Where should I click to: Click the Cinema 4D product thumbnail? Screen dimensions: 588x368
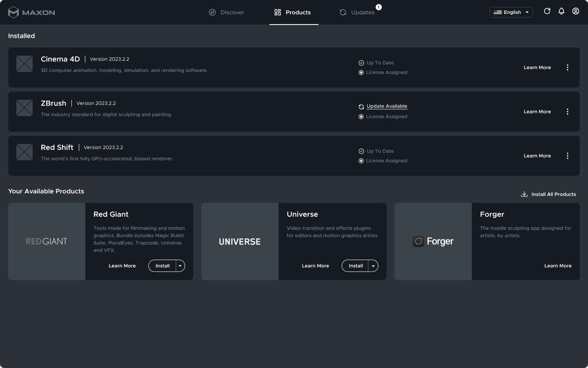pos(24,64)
